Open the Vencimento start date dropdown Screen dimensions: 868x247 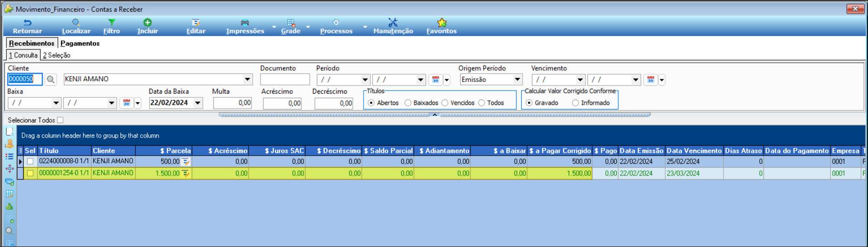[x=580, y=80]
